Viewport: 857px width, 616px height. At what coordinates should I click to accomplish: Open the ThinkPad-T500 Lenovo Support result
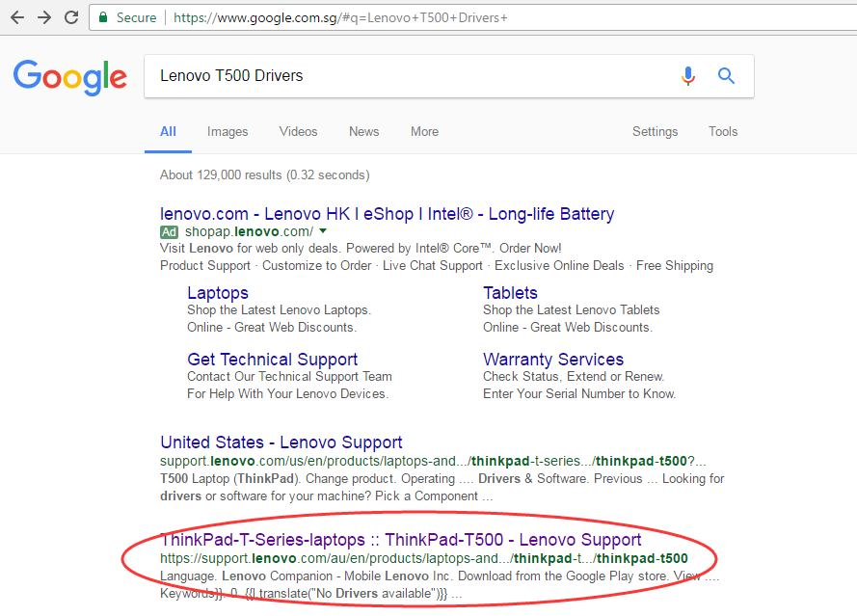tap(401, 540)
